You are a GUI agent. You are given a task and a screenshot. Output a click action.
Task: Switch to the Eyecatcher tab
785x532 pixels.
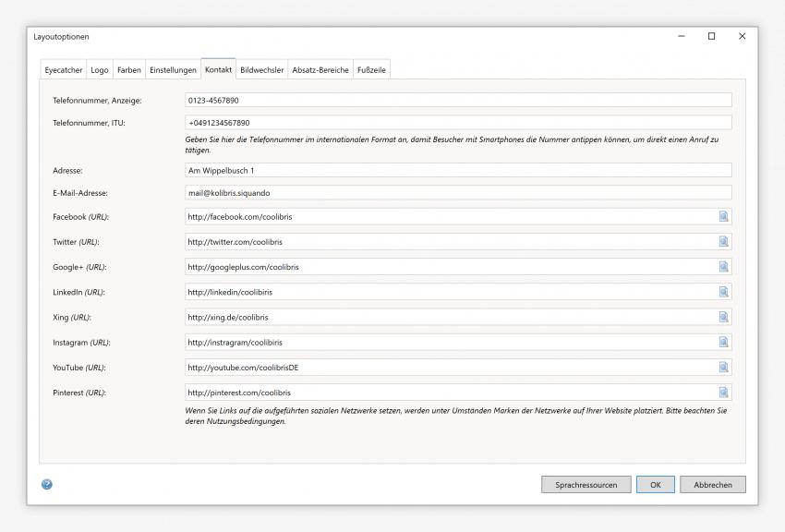coord(64,70)
